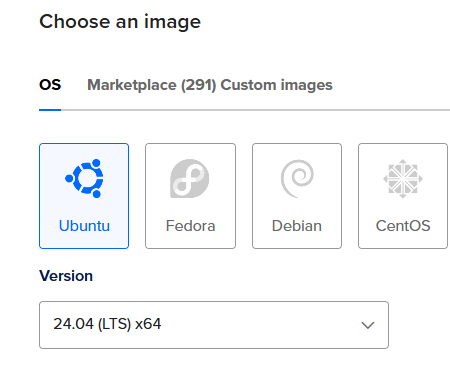The image size is (450, 375).
Task: Click the Fedora label text
Action: click(190, 226)
